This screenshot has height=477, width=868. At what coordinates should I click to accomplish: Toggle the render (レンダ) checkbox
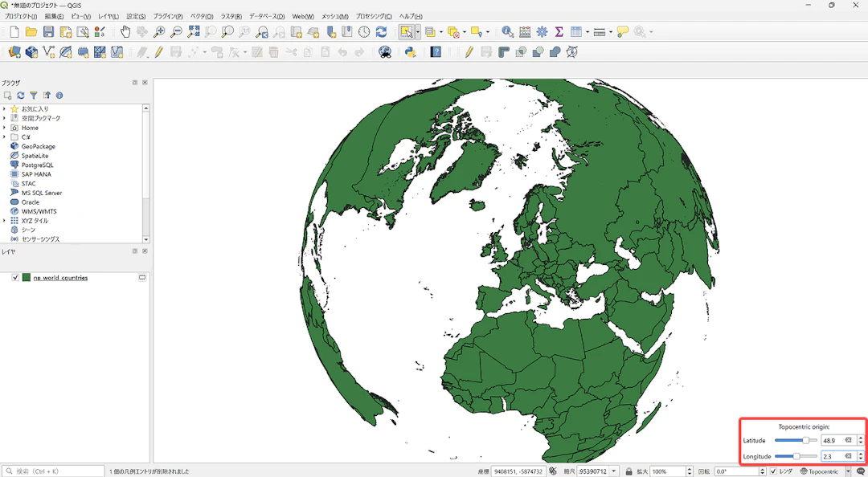773,471
